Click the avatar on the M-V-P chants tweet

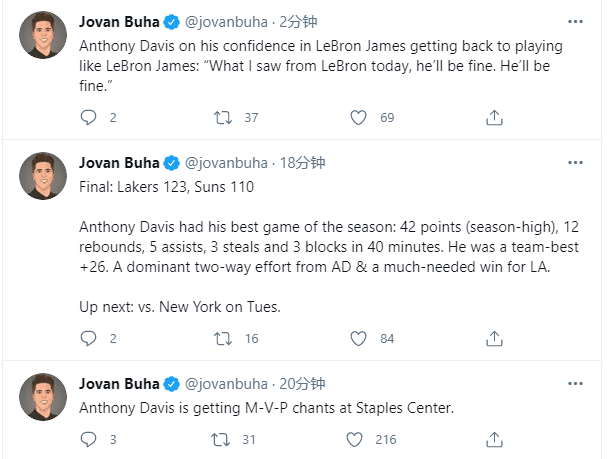point(43,397)
